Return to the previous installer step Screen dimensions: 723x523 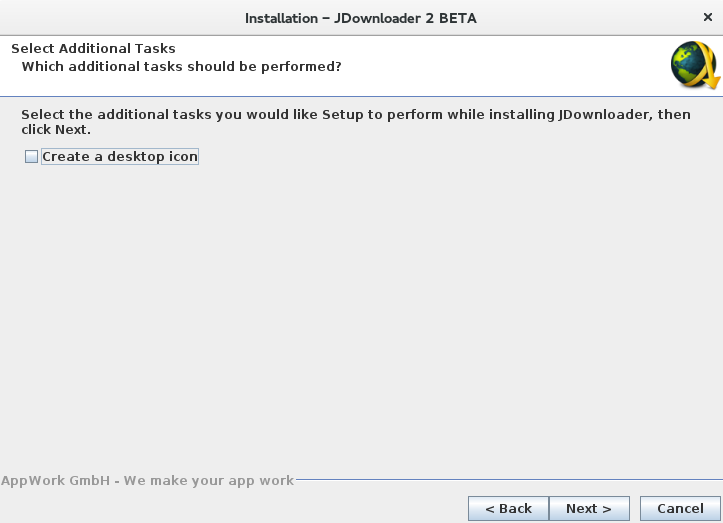[x=508, y=508]
